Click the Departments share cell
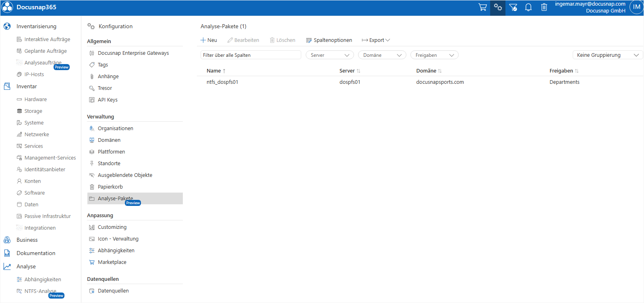 tap(564, 82)
